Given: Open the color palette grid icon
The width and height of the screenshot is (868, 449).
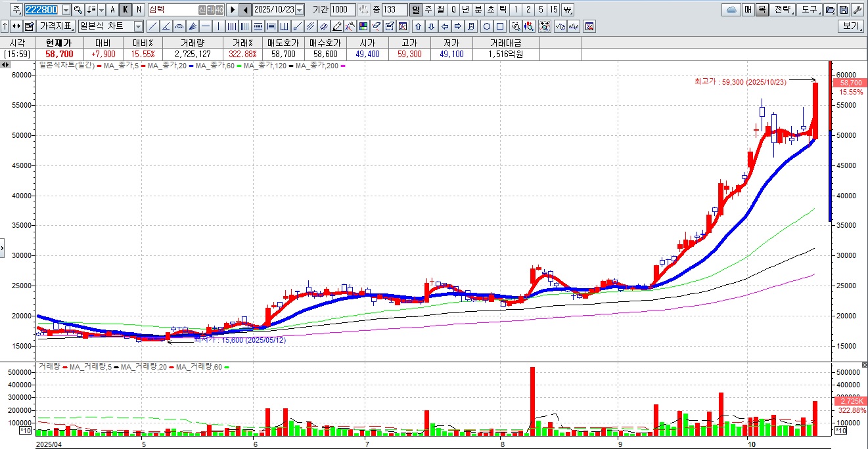Looking at the screenshot, I should 363,26.
